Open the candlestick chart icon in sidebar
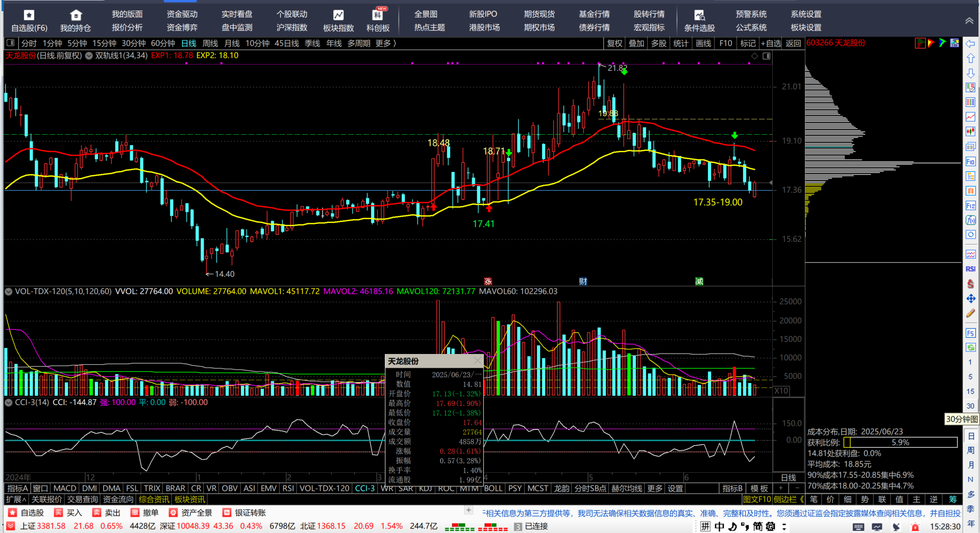 click(970, 132)
